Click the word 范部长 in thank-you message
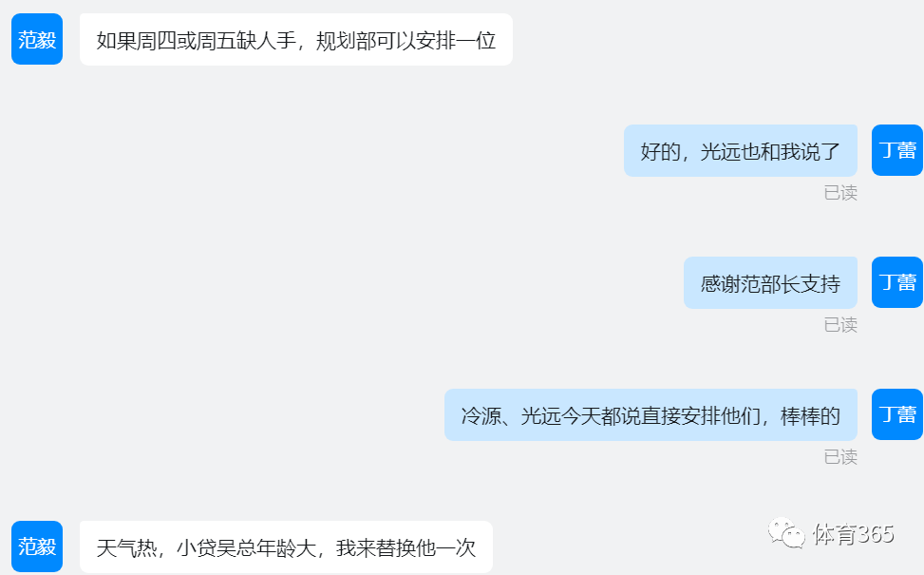Image resolution: width=924 pixels, height=575 pixels. pyautogui.click(x=769, y=283)
